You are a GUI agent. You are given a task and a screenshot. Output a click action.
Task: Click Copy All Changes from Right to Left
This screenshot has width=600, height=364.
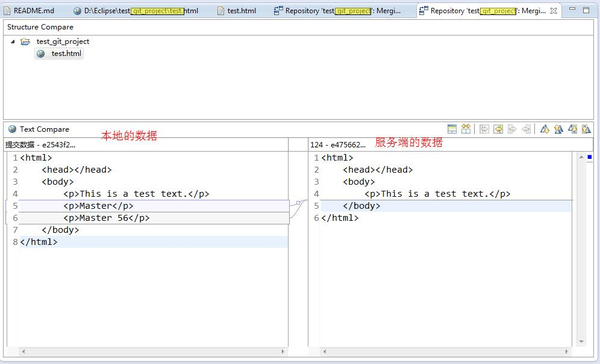(x=498, y=129)
